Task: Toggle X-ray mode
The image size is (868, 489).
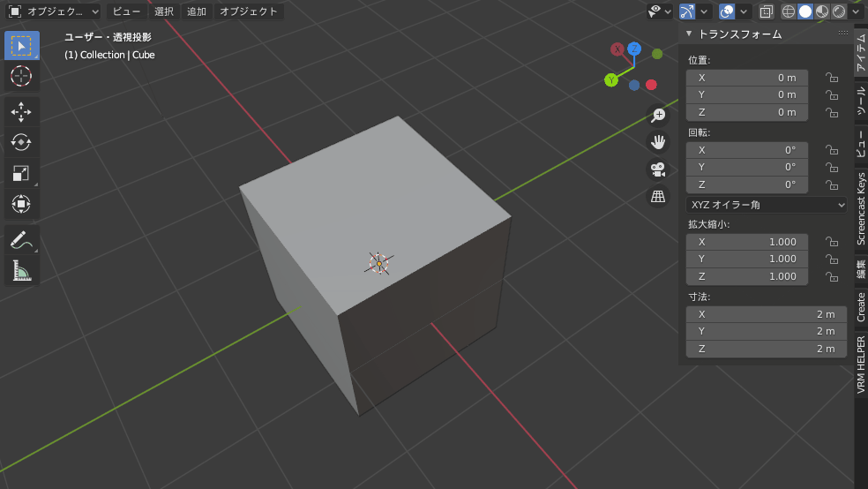Action: tap(767, 11)
